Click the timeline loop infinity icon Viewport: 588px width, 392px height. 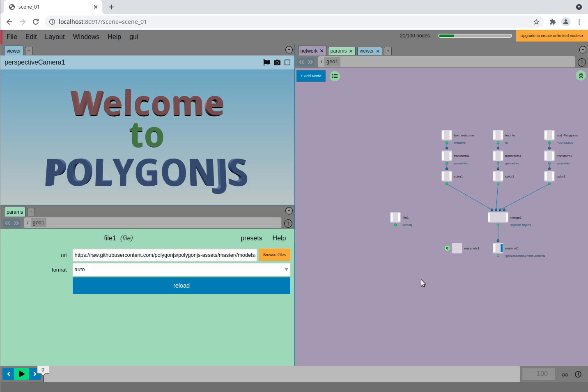point(565,374)
